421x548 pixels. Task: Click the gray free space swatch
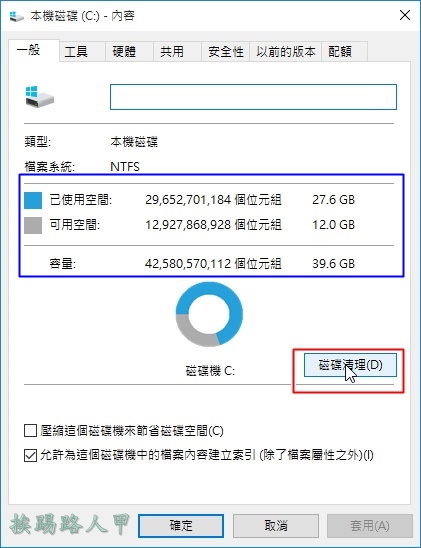[33, 225]
